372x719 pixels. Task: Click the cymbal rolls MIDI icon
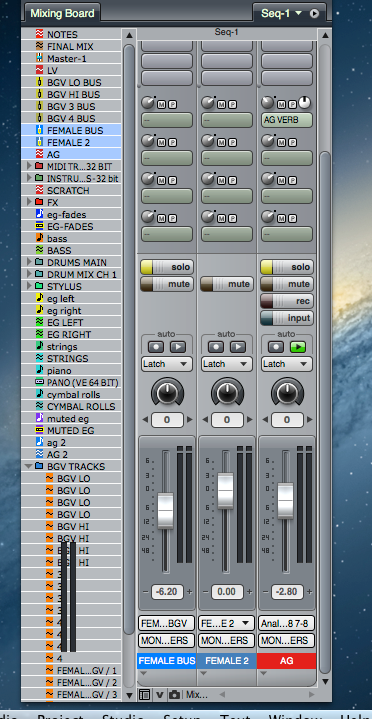(x=39, y=394)
